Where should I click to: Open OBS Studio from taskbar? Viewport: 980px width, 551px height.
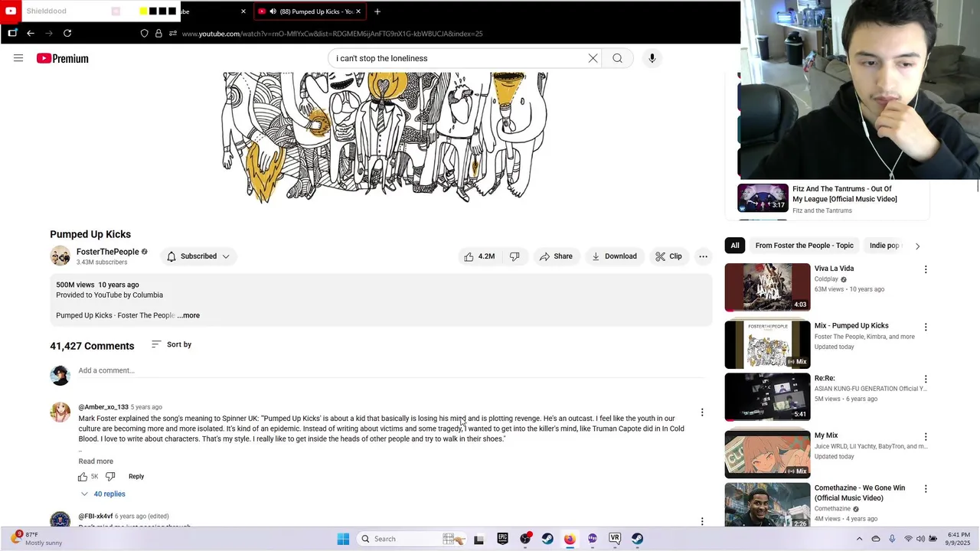tap(525, 539)
